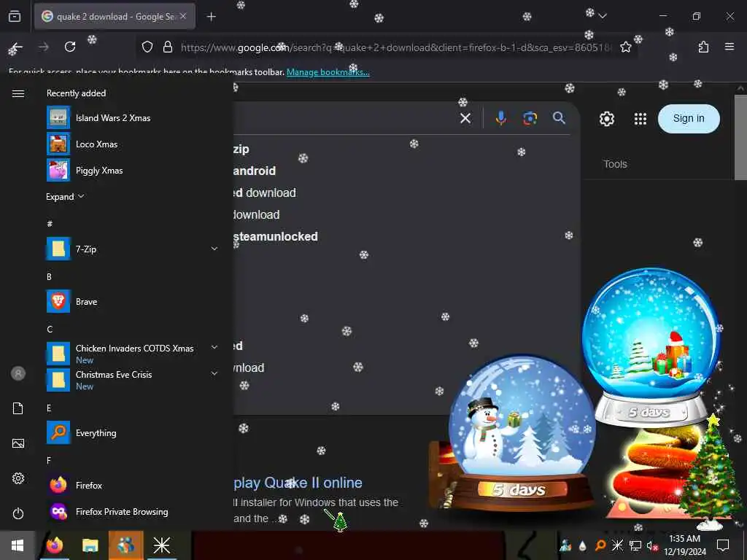Open the Google apps grid
747x560 pixels.
640,119
